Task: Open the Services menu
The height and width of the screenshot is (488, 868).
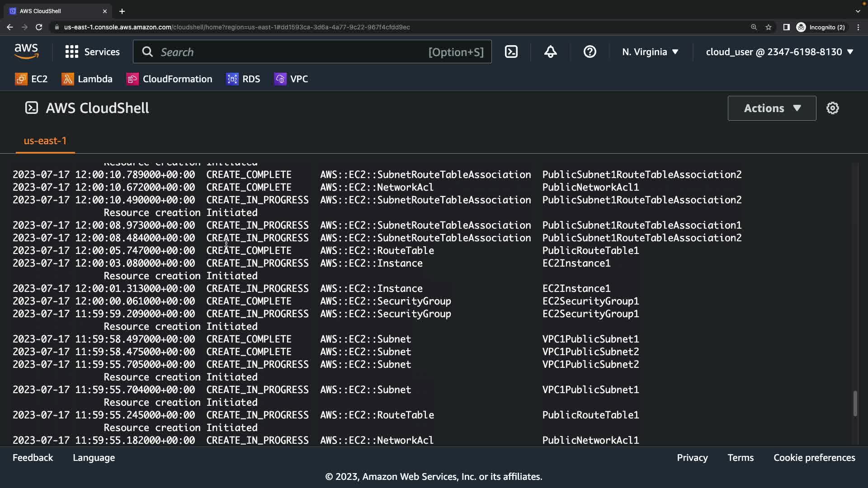Action: pos(93,52)
